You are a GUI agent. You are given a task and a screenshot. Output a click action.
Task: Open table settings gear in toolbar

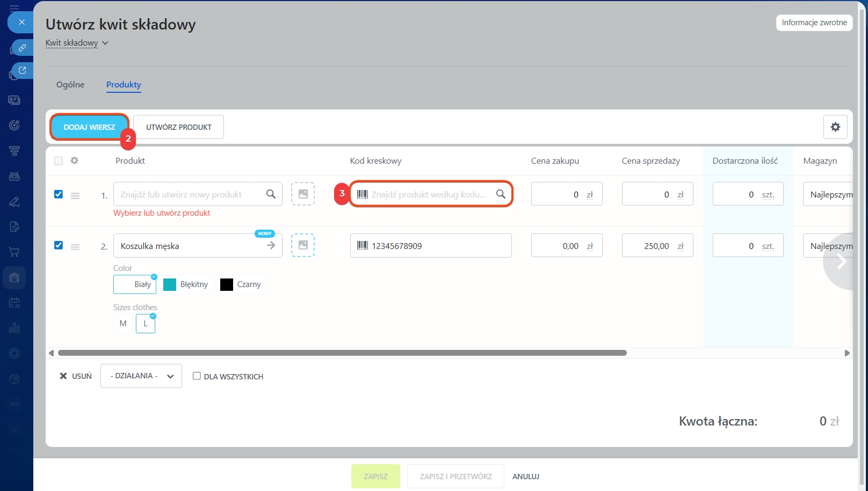pos(835,127)
